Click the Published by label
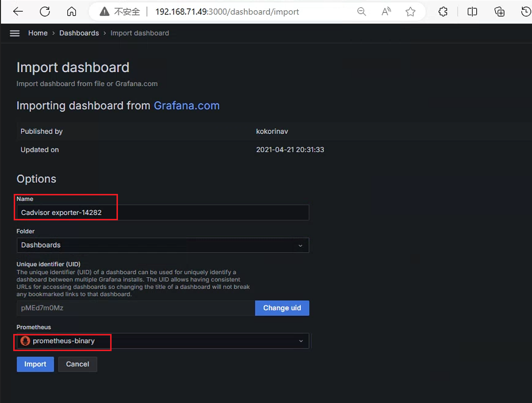This screenshot has height=403, width=532. 42,131
